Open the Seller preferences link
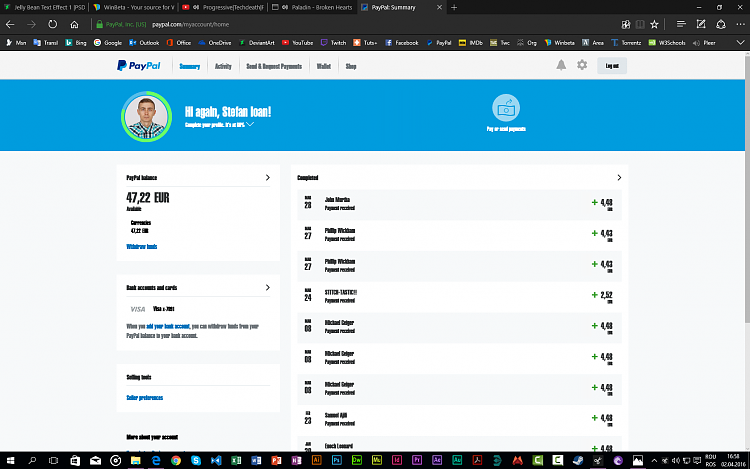Image resolution: width=750 pixels, height=469 pixels. click(x=144, y=398)
